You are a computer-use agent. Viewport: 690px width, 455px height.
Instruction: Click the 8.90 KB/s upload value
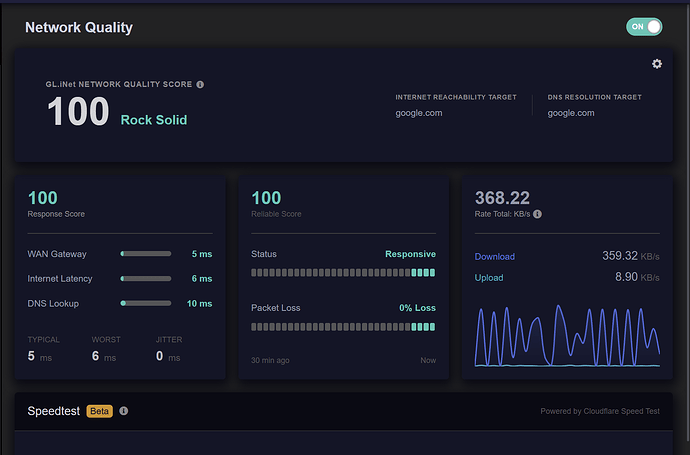tap(637, 277)
